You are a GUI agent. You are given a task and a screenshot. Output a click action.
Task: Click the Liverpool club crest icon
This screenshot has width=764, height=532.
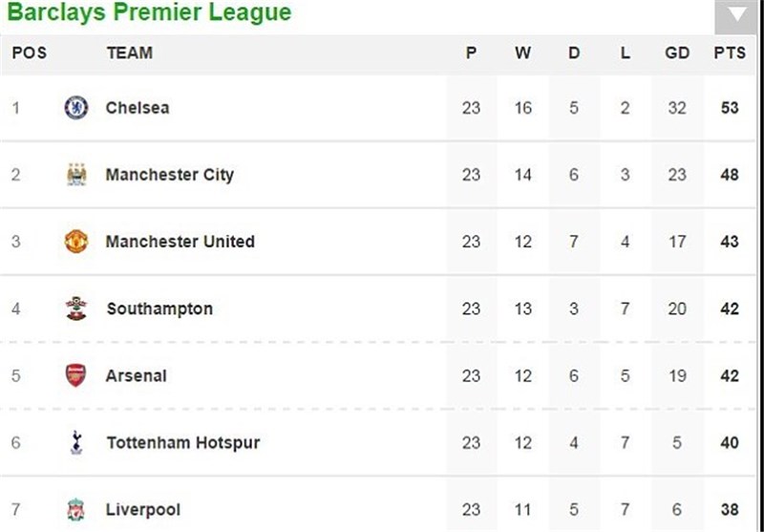(x=76, y=509)
